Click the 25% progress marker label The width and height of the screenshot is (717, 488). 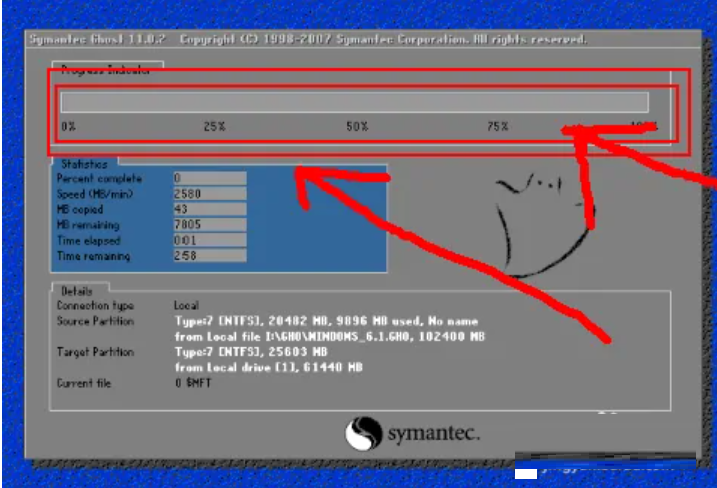coord(214,127)
